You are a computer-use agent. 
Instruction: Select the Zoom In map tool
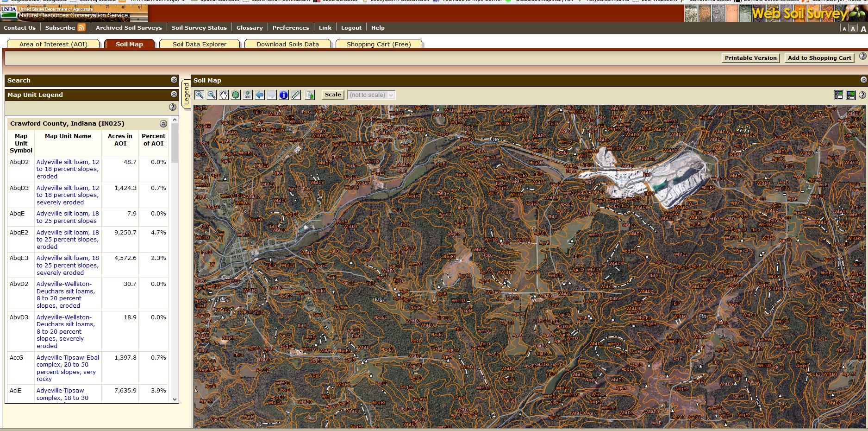[200, 95]
